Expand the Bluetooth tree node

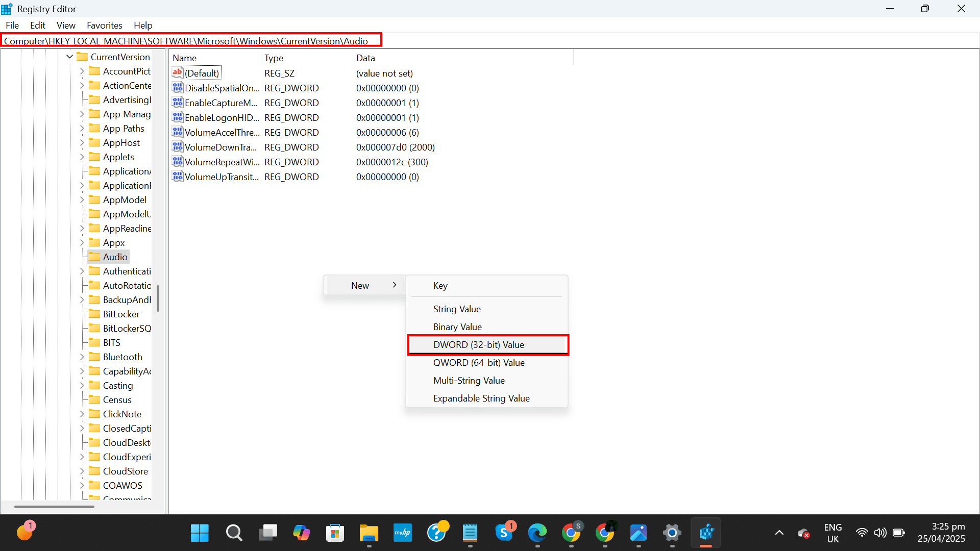(x=82, y=357)
